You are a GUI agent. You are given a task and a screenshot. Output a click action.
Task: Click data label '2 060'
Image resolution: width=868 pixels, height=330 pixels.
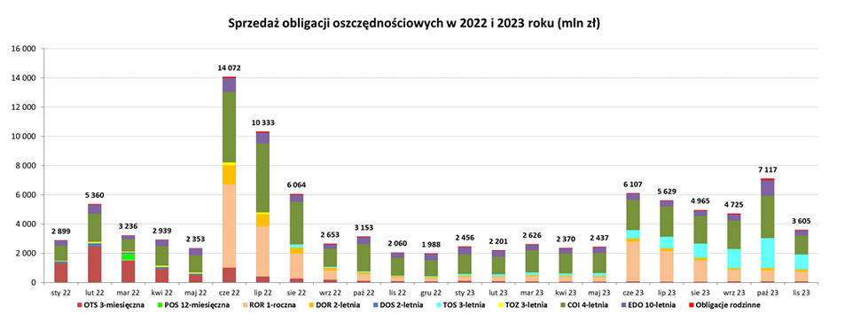click(397, 243)
